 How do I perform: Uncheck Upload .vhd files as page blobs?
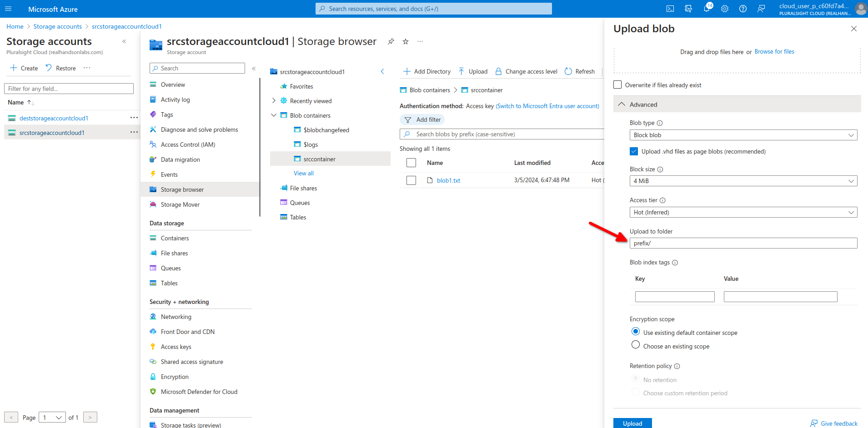(634, 151)
